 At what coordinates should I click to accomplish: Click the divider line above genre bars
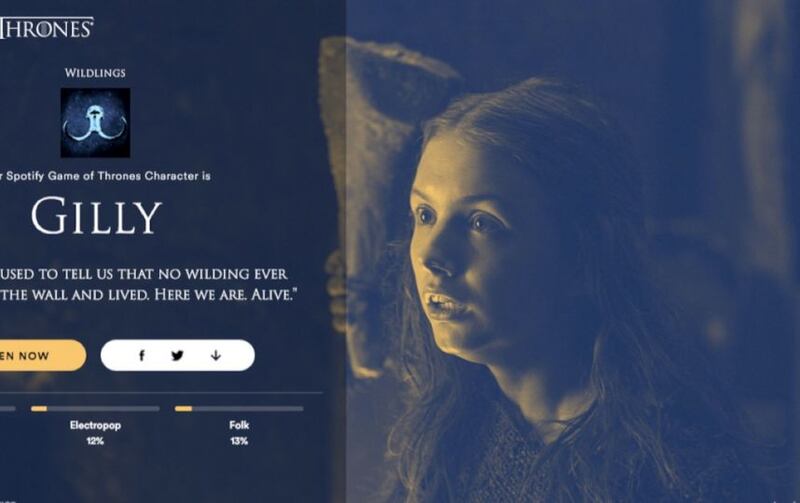[161, 393]
